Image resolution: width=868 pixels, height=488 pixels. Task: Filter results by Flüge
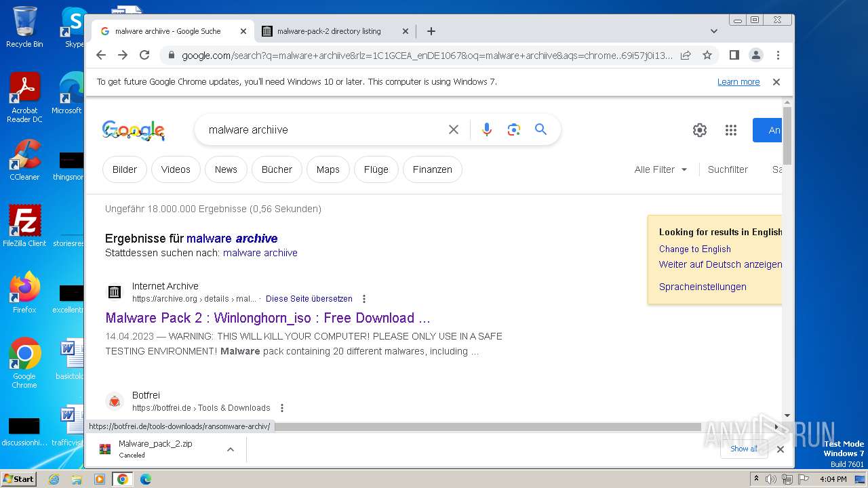tap(376, 169)
